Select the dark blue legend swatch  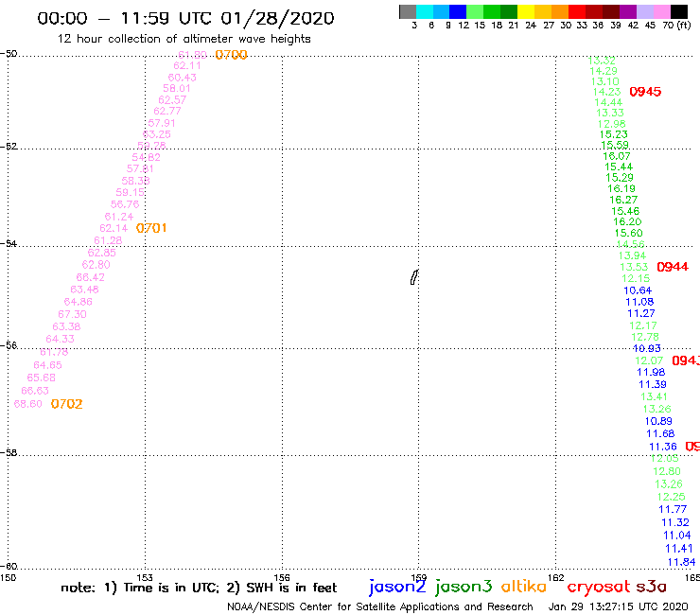(x=458, y=11)
